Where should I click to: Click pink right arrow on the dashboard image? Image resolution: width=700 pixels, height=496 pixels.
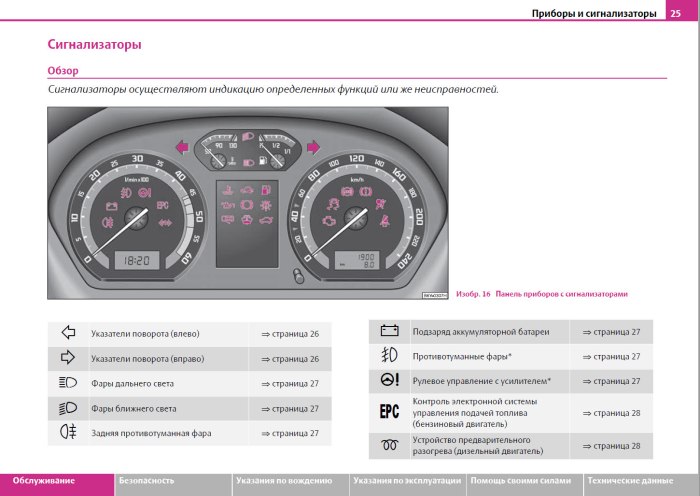[313, 147]
